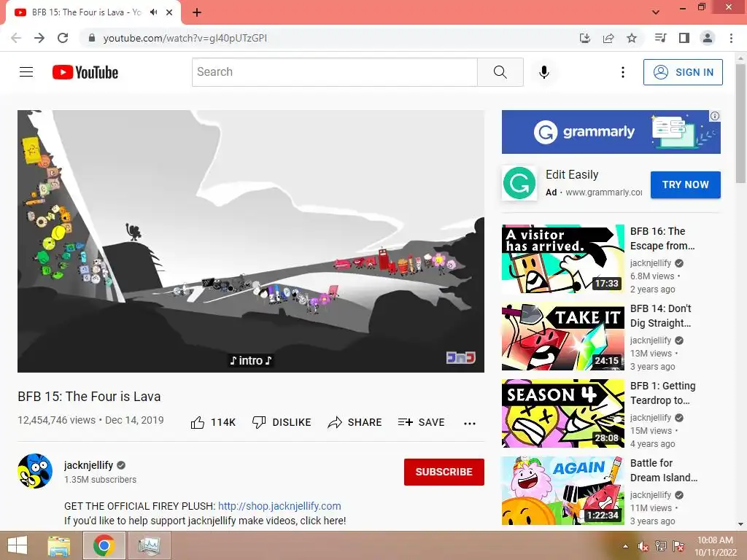Show hidden tray icons arrow
Image resolution: width=747 pixels, height=560 pixels.
click(625, 546)
